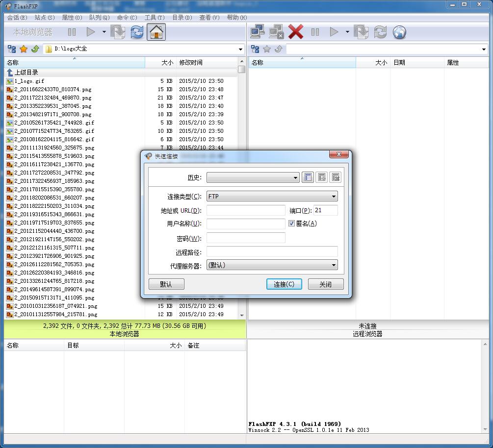Click the remote pane pause icon
This screenshot has height=448, width=493.
(315, 32)
